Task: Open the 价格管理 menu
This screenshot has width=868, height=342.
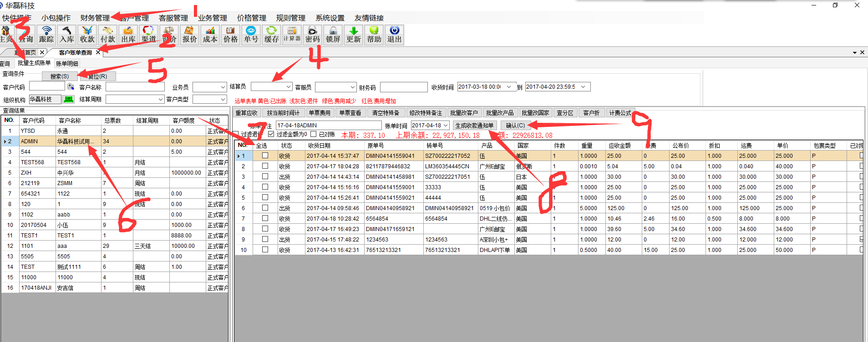Action: [251, 18]
